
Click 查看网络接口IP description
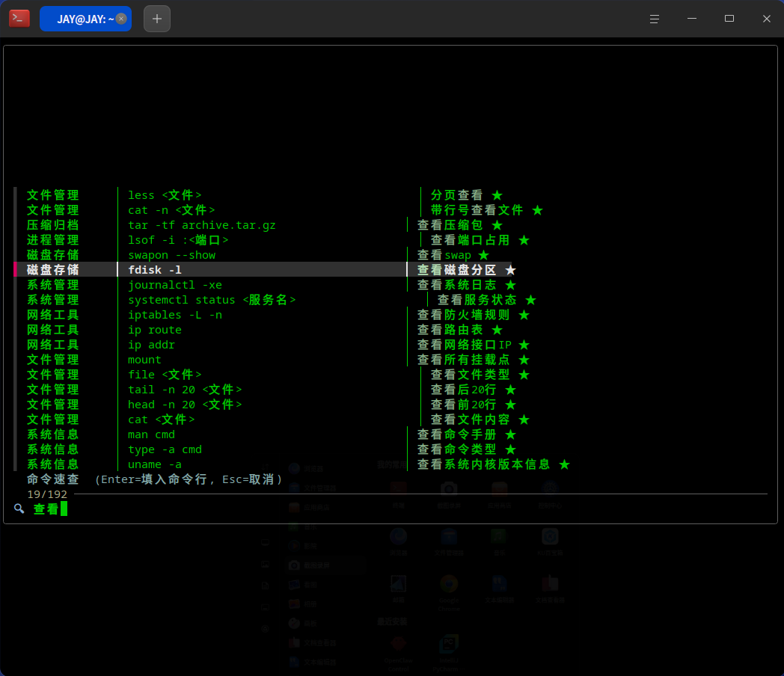pyautogui.click(x=464, y=345)
